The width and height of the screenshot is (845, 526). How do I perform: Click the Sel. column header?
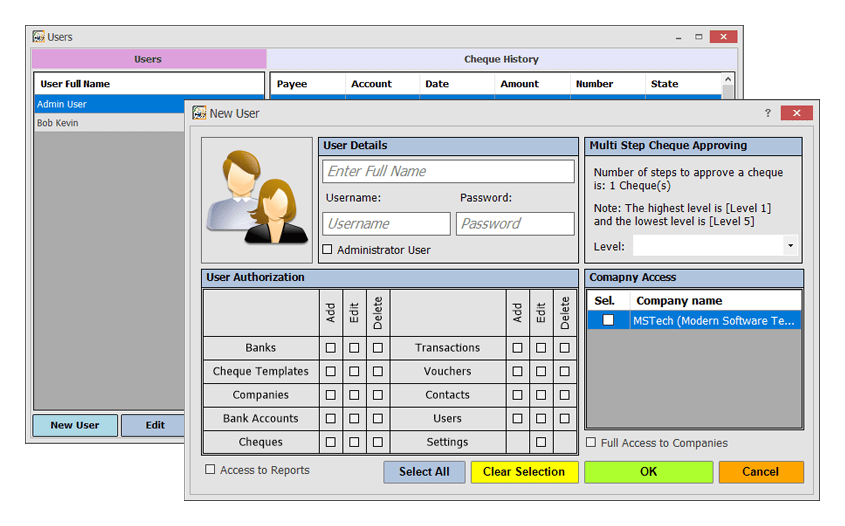[x=608, y=301]
